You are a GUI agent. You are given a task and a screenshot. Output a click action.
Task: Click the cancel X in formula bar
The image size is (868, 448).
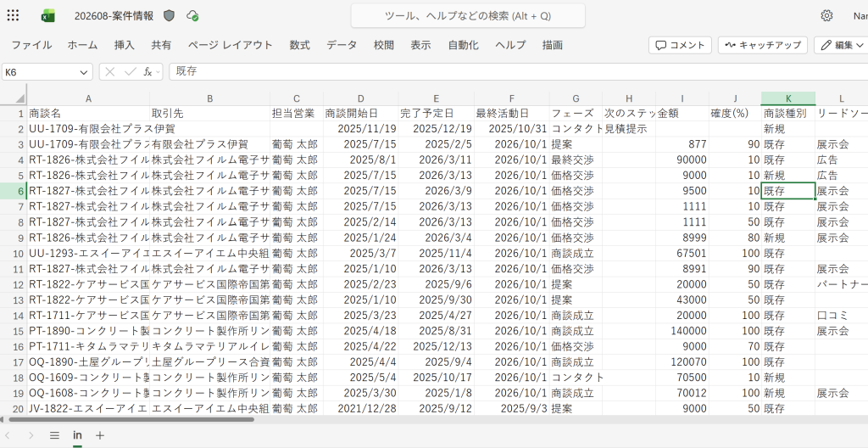[110, 71]
